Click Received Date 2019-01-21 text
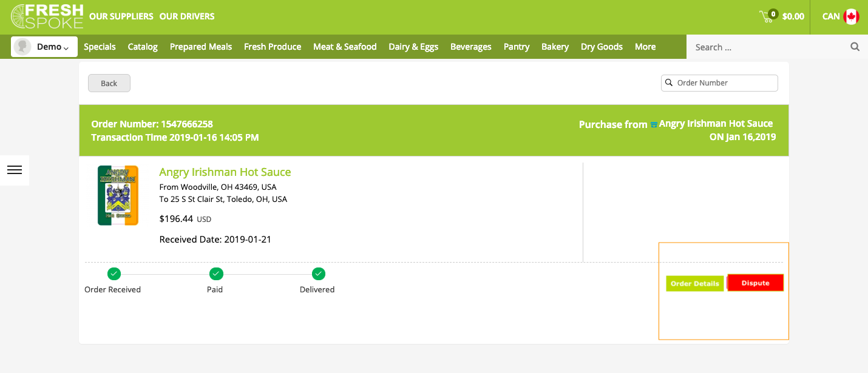The image size is (868, 373). coord(215,240)
